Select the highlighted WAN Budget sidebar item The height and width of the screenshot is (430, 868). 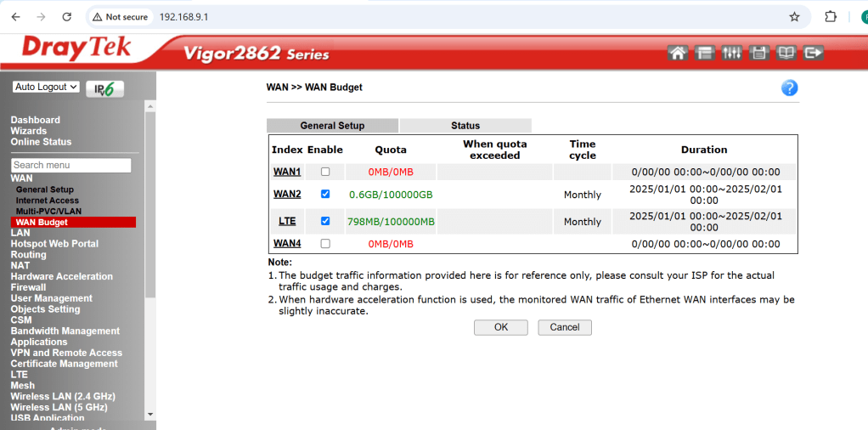tap(73, 222)
